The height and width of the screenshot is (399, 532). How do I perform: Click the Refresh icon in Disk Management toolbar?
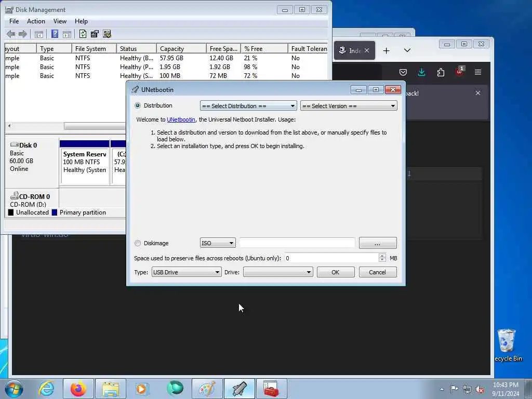(x=83, y=34)
